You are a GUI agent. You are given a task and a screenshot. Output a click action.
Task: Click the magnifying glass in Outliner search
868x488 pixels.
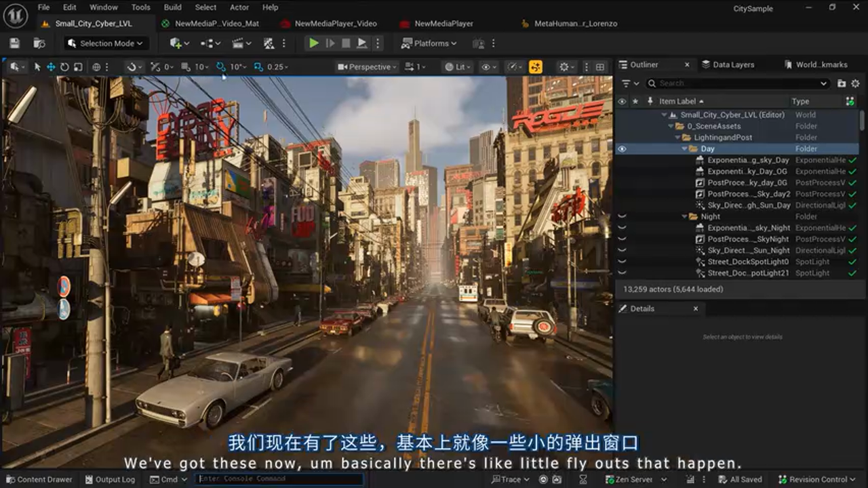(651, 83)
